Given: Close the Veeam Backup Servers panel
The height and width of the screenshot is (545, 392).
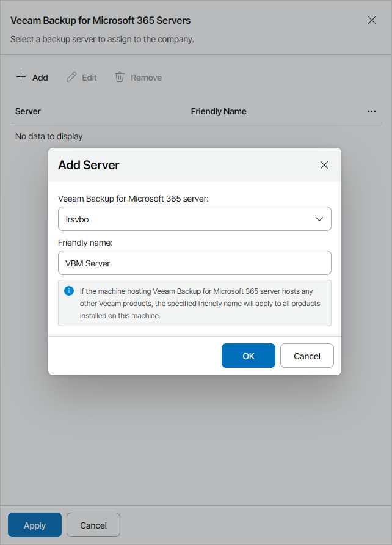Looking at the screenshot, I should [x=372, y=20].
